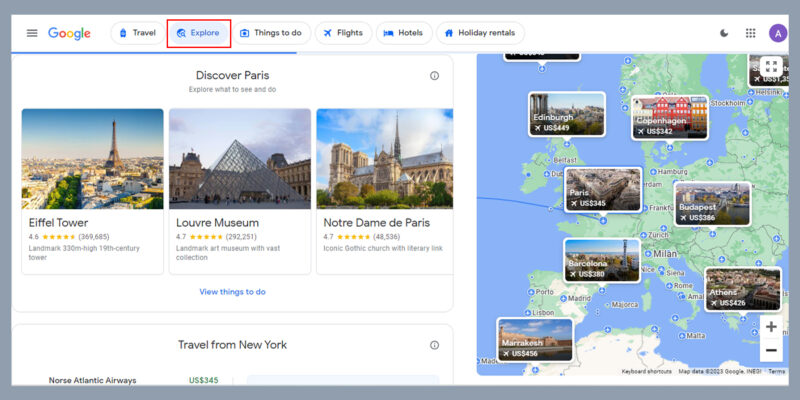This screenshot has width=800, height=400.
Task: Open the Hotels tab
Action: [404, 33]
